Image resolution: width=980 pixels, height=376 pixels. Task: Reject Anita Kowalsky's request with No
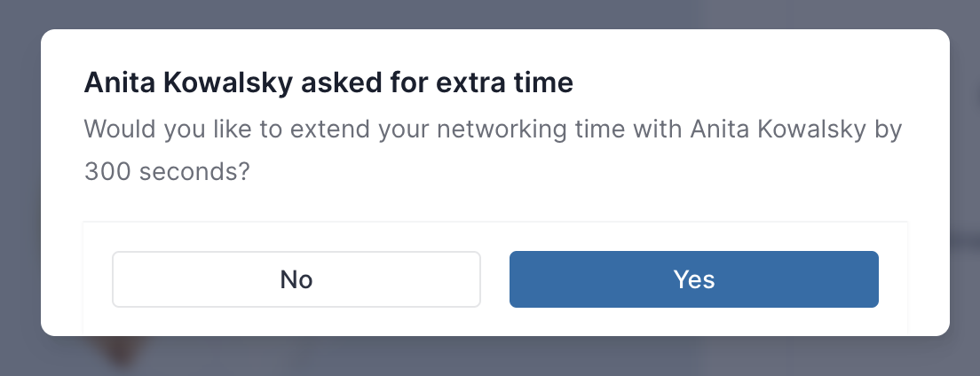(x=296, y=279)
